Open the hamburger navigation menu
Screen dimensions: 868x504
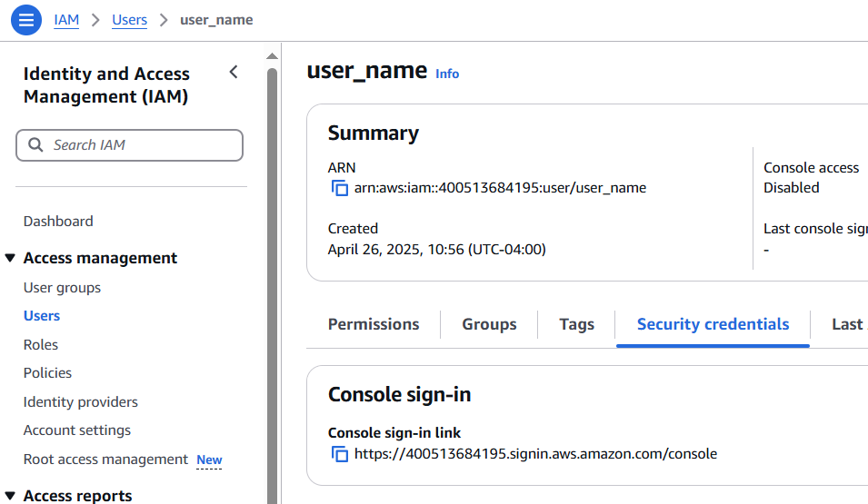(x=26, y=19)
